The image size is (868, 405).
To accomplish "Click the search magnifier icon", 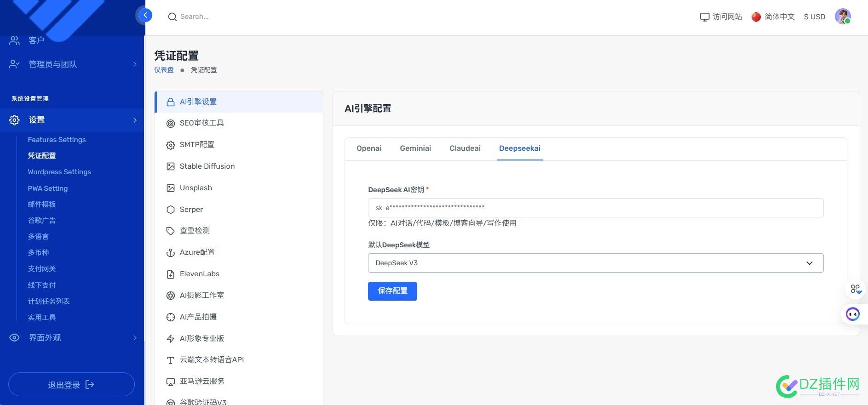I will tap(172, 17).
